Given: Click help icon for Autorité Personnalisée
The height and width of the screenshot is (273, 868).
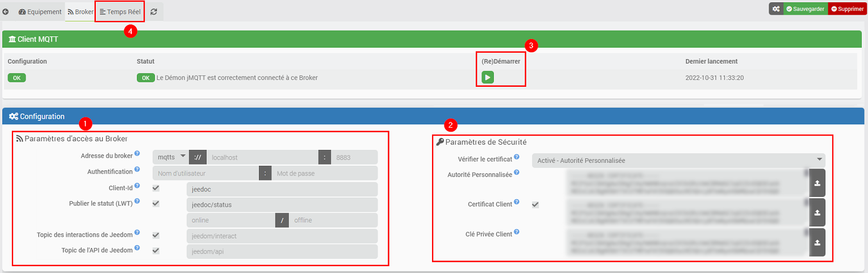Looking at the screenshot, I should pyautogui.click(x=517, y=173).
